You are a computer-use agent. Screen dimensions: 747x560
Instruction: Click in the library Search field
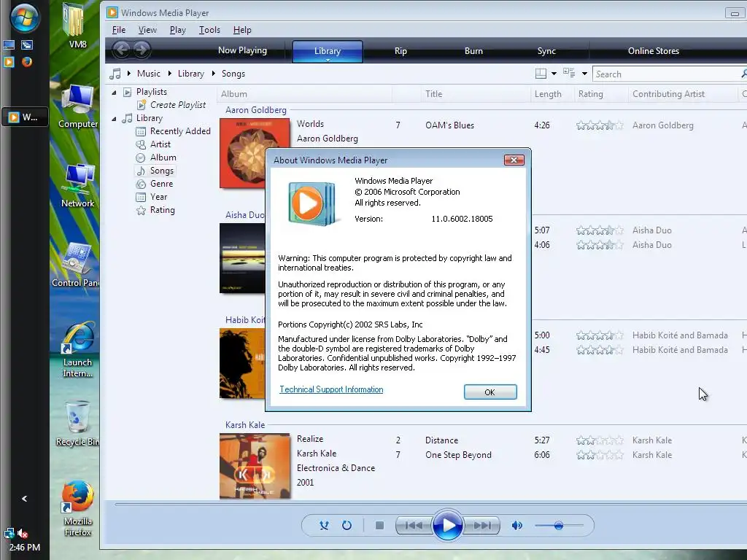[667, 74]
